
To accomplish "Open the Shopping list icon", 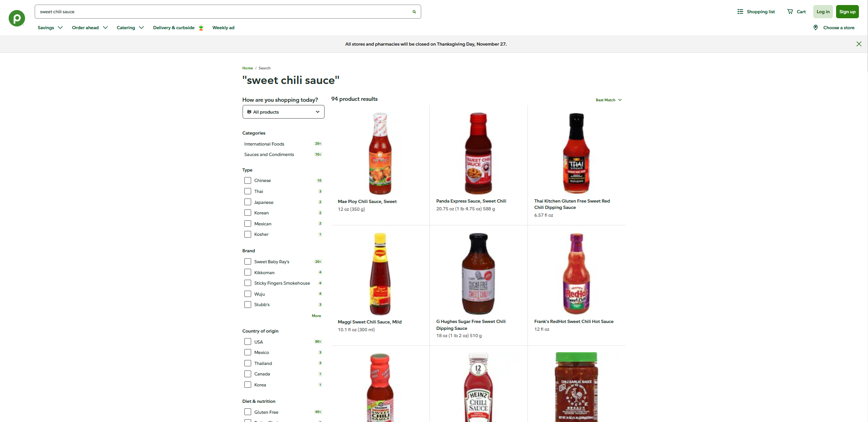I will pos(740,12).
